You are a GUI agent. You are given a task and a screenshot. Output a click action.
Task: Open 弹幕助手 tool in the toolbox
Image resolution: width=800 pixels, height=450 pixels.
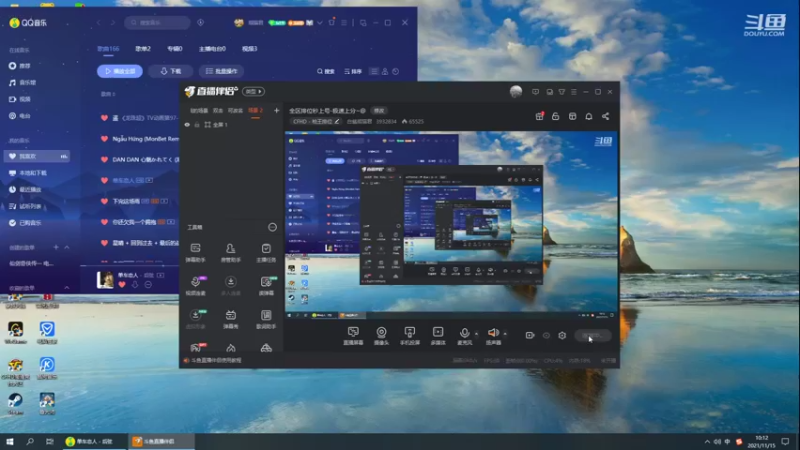[x=195, y=252]
